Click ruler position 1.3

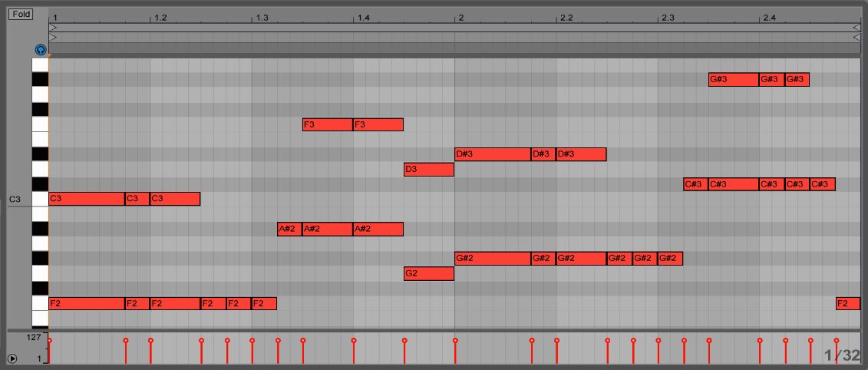262,18
